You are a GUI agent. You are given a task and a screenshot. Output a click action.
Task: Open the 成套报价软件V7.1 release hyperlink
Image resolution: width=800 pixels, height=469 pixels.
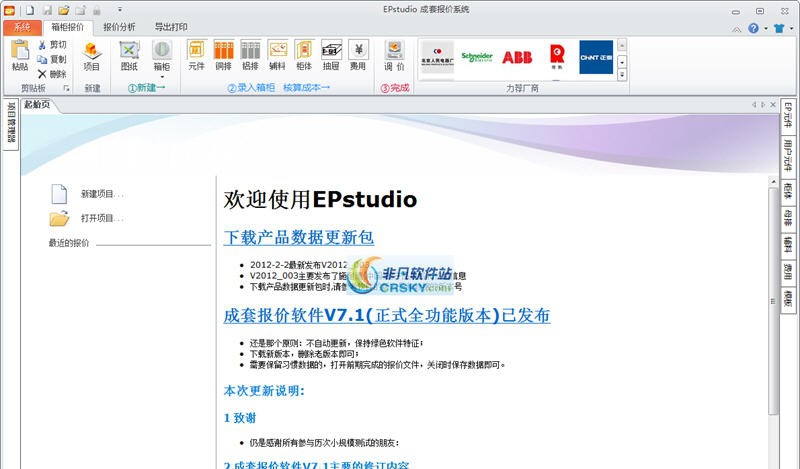[x=387, y=315]
